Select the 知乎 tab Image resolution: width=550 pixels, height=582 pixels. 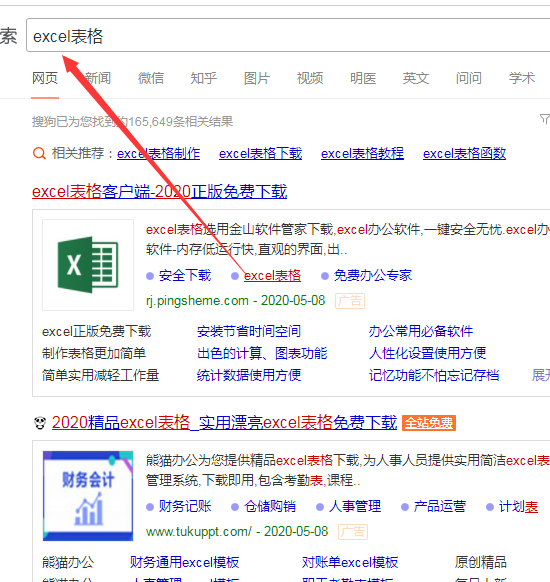point(204,78)
